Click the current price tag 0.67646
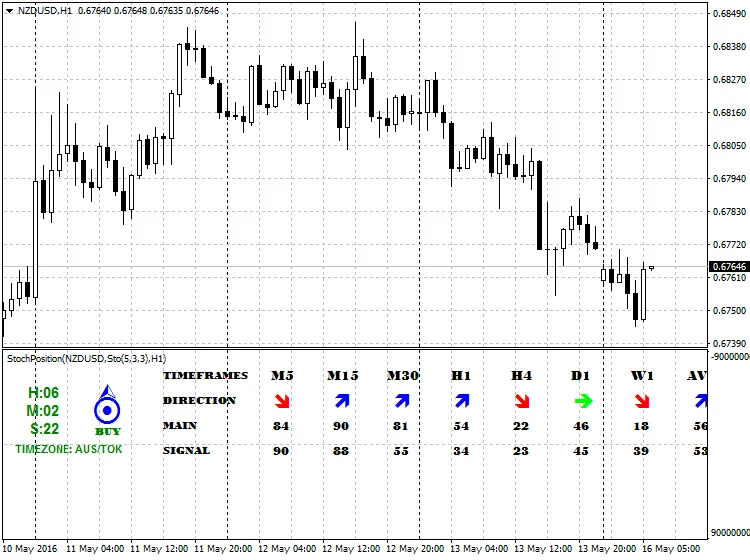The height and width of the screenshot is (560, 750). [727, 267]
